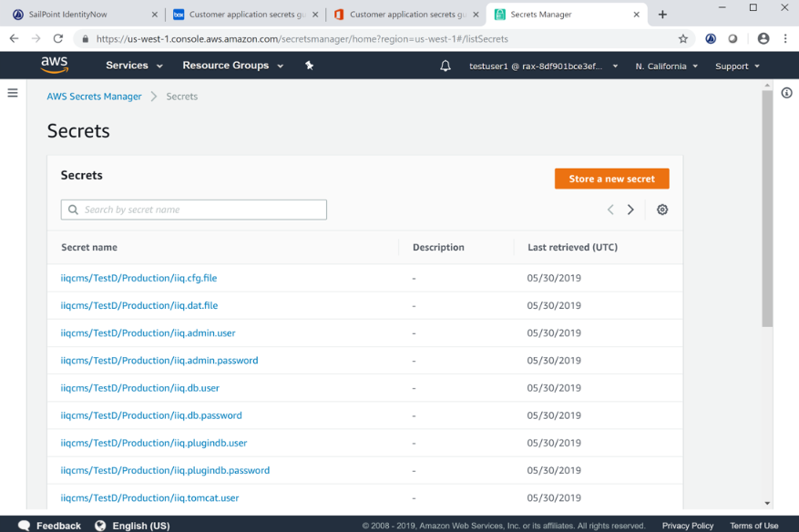799x532 pixels.
Task: Switch to SailPoint IdentityNow tab
Action: [x=82, y=15]
